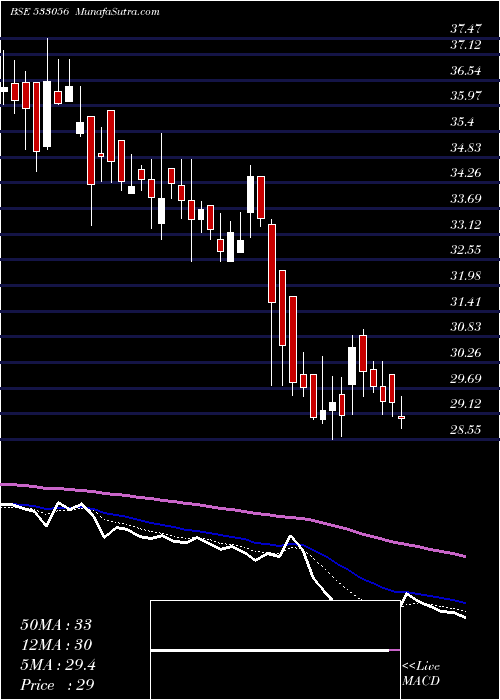This screenshot has height=700, width=500.
Task: Click the pink 50MA line
Action: tap(233, 510)
